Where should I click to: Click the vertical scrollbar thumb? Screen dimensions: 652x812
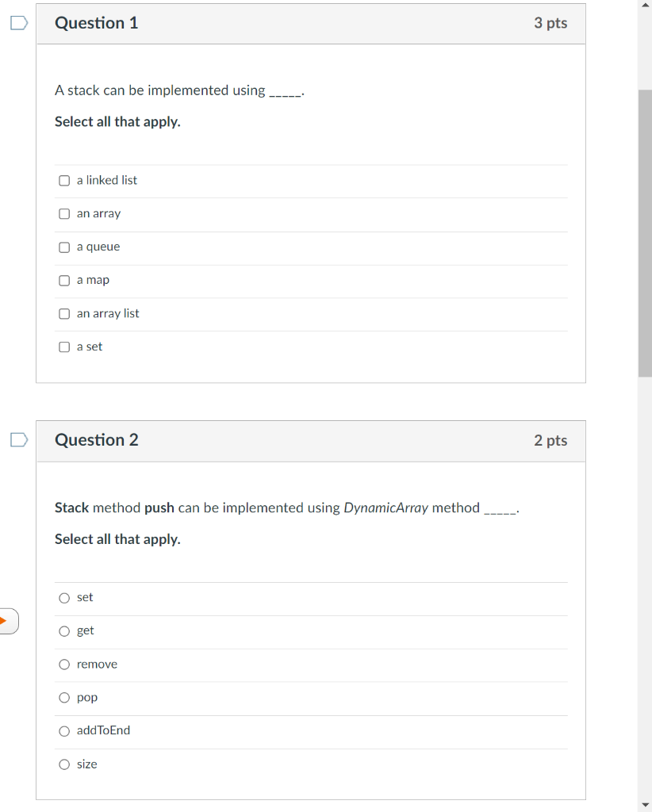pyautogui.click(x=645, y=234)
